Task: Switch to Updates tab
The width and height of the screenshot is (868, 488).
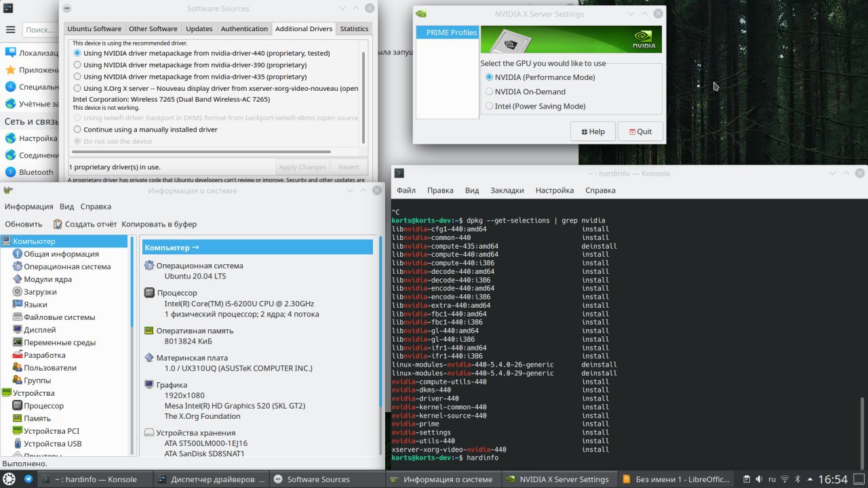Action: [199, 28]
